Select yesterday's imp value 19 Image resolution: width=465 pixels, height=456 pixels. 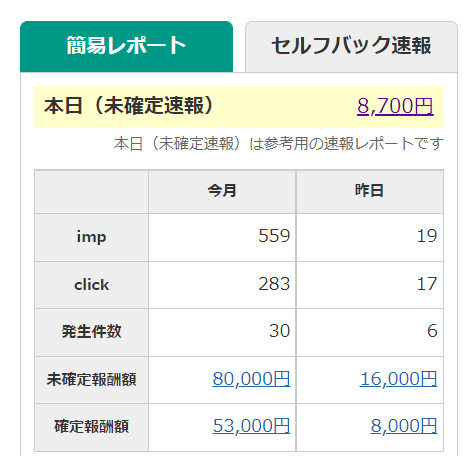click(x=427, y=236)
